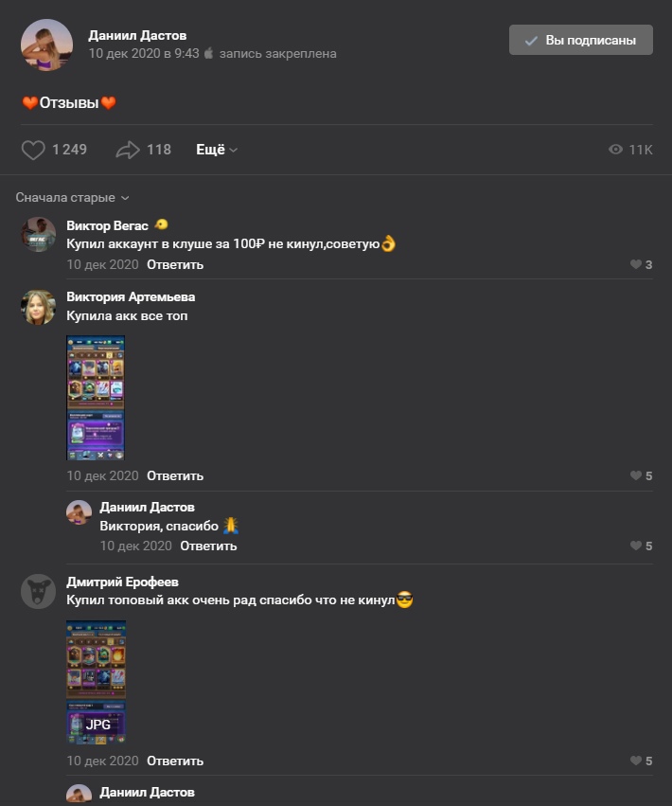The height and width of the screenshot is (806, 672).
Task: Open post author's avatar photo
Action: (x=46, y=45)
